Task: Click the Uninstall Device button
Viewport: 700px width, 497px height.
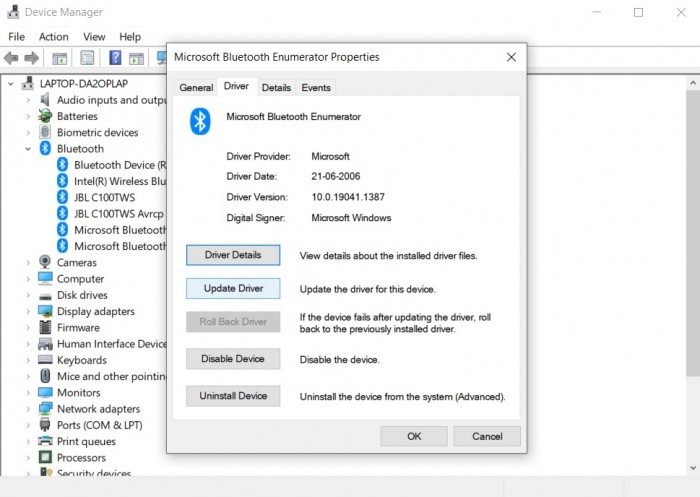Action: click(233, 396)
